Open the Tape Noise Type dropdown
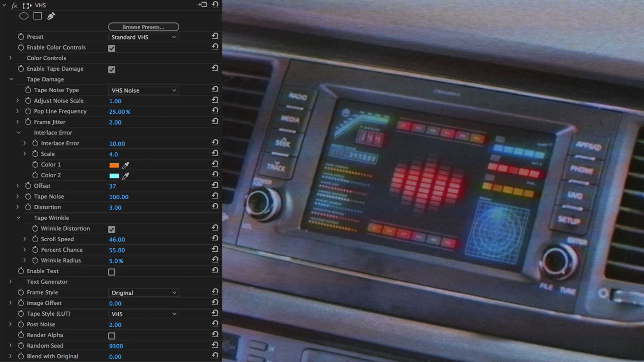 144,90
